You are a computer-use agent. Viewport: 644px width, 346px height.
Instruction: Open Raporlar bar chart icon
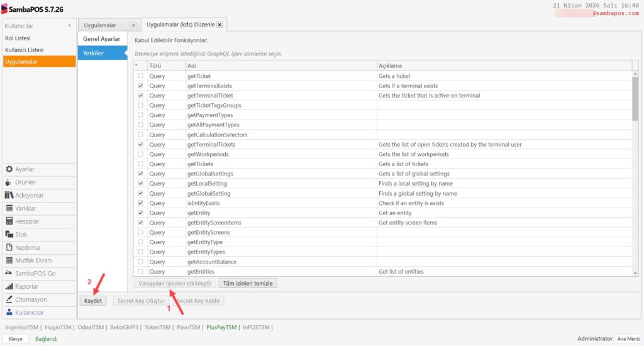click(x=9, y=286)
